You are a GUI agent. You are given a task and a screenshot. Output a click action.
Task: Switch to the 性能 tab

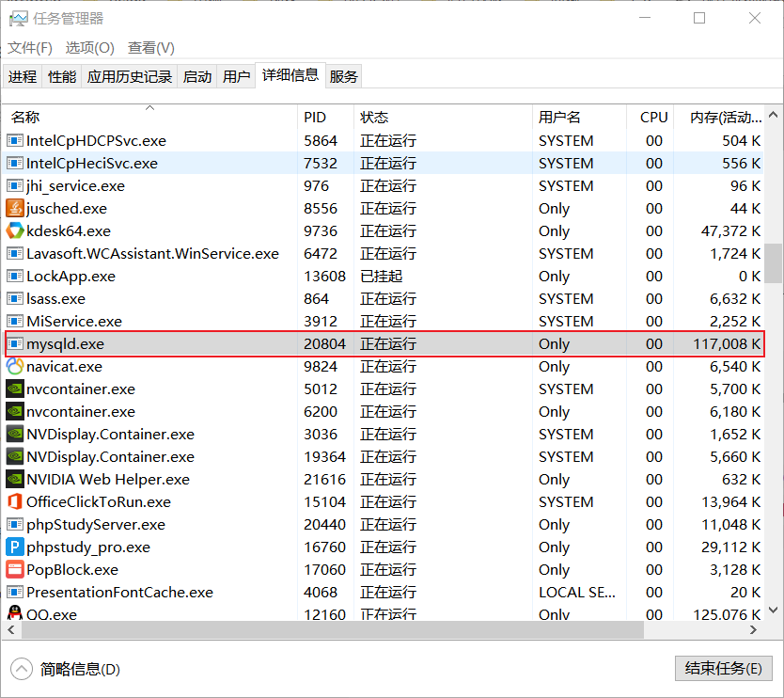(61, 76)
